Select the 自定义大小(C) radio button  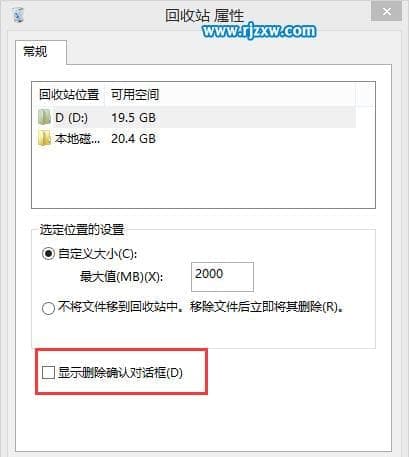(x=48, y=254)
